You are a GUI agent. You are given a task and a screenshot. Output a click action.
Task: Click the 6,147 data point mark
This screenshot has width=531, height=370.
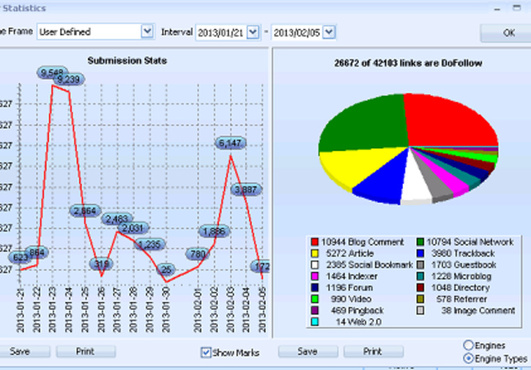tap(230, 143)
